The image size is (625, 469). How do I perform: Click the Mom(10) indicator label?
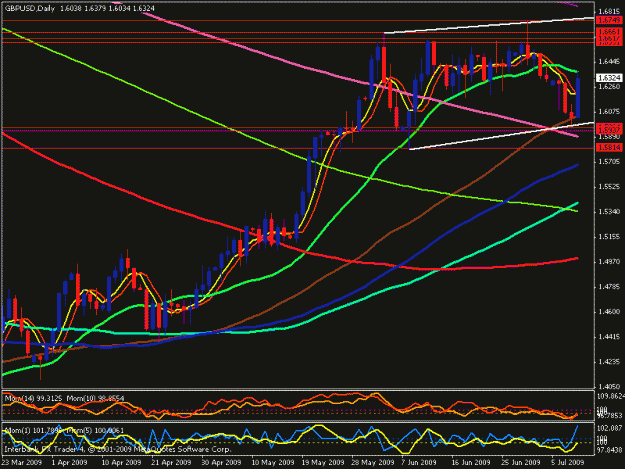pyautogui.click(x=95, y=398)
